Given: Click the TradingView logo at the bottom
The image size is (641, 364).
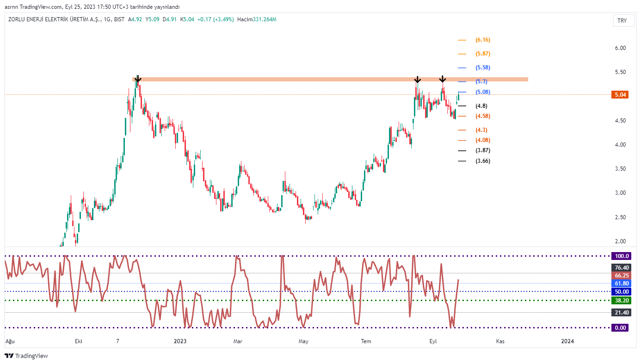Looking at the screenshot, I should (x=26, y=356).
